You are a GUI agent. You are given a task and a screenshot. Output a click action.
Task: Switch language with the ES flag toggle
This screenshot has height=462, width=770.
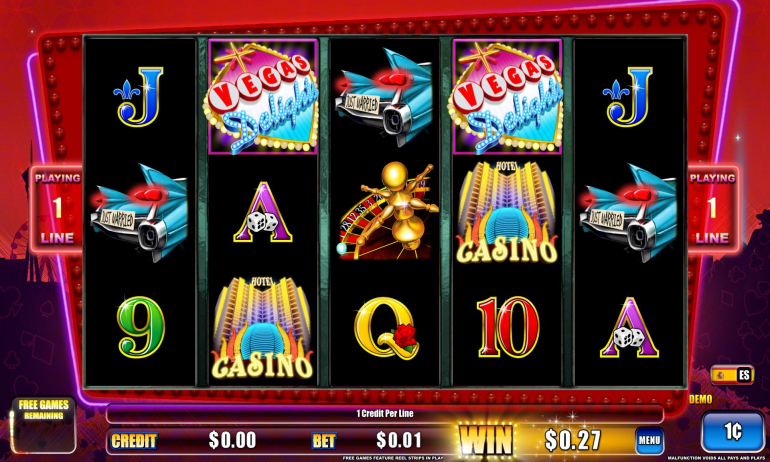tap(732, 376)
